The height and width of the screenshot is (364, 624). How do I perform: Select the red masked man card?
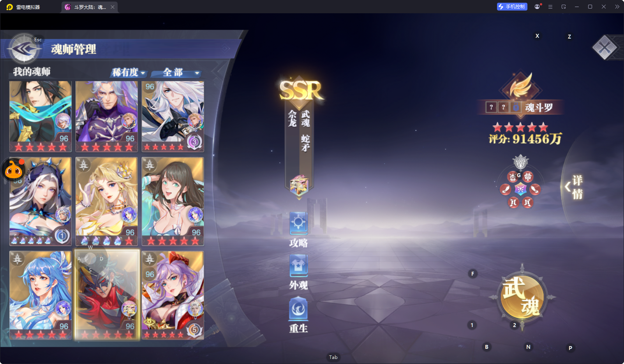(107, 295)
